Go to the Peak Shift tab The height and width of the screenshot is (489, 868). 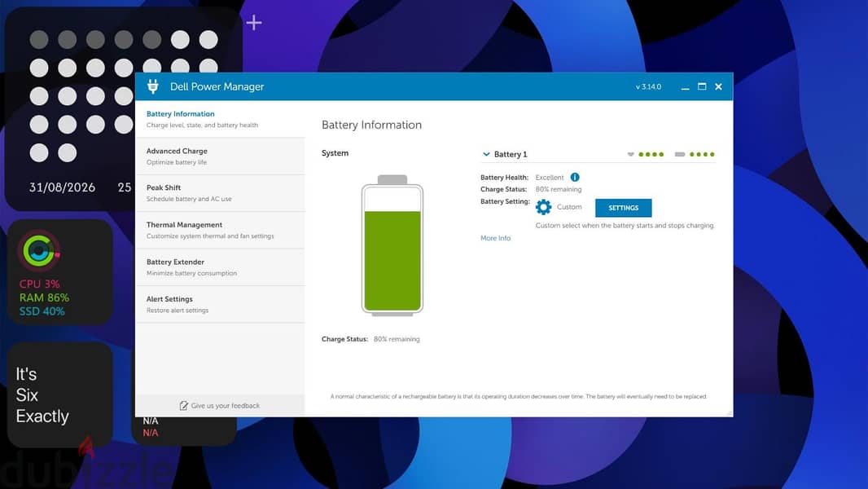(220, 193)
